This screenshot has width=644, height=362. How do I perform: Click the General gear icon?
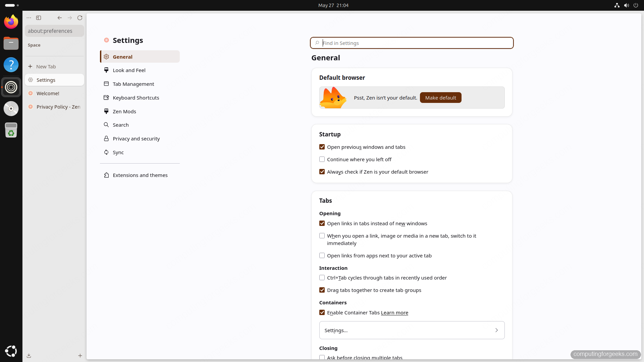(106, 57)
